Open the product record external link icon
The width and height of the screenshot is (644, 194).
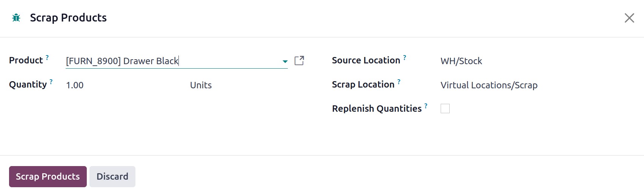point(299,61)
